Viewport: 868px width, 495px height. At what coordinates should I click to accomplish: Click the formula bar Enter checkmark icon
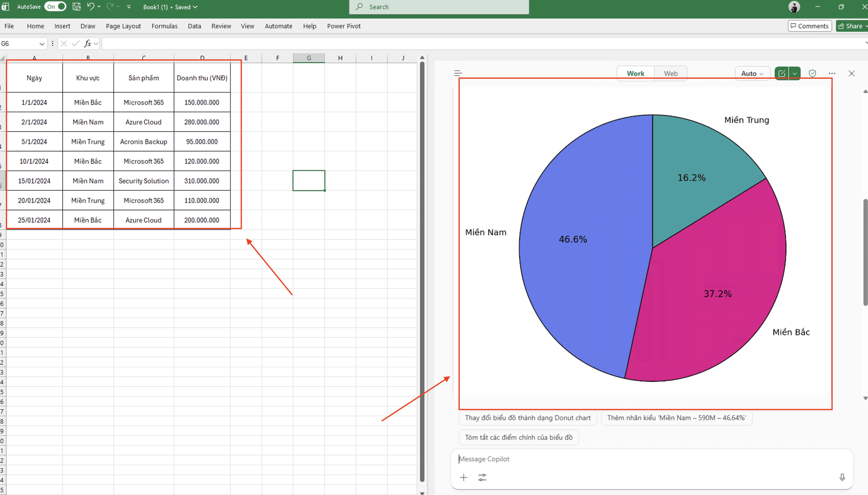click(x=76, y=43)
